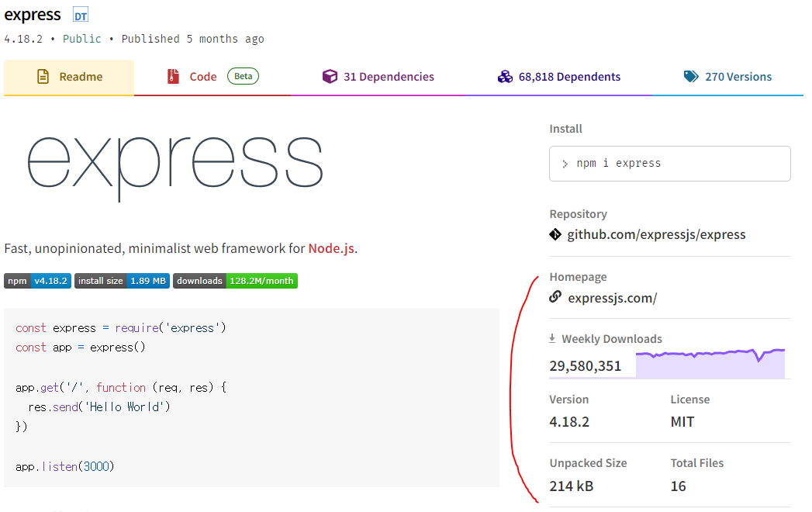Viewport: 812px width, 512px height.
Task: Click the red Code file icon
Action: [x=174, y=77]
